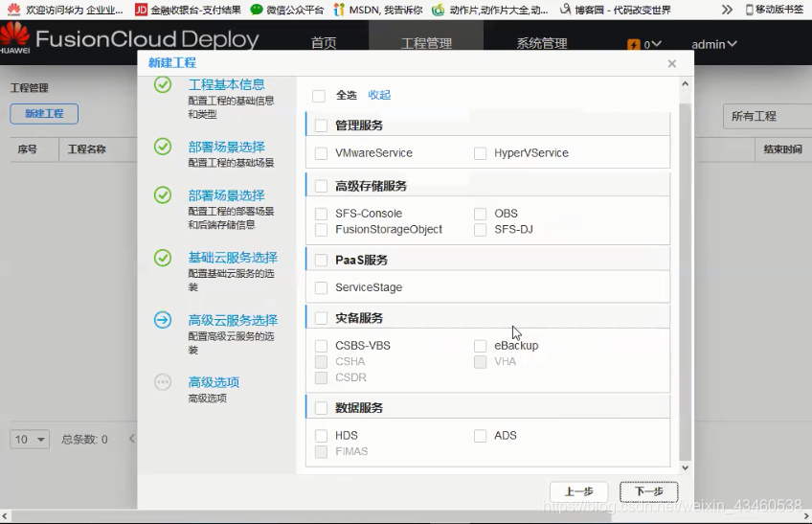The image size is (812, 524).
Task: Open the 博客园 bookmark icon
Action: coord(566,10)
